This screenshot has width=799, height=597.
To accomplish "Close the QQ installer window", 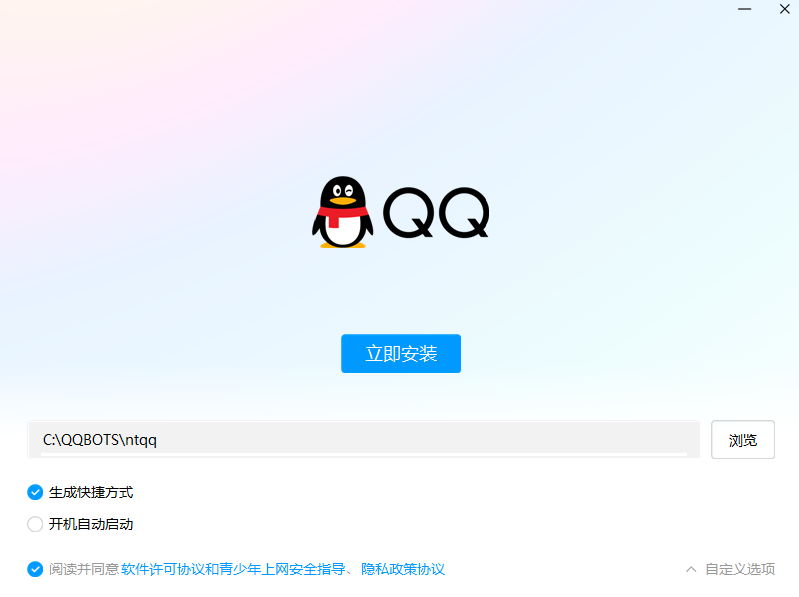I will click(x=785, y=9).
